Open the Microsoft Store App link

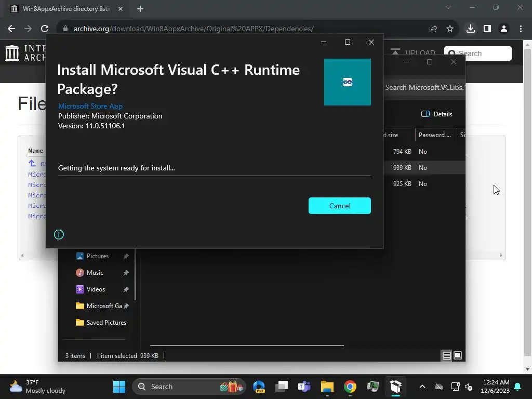[x=90, y=106]
